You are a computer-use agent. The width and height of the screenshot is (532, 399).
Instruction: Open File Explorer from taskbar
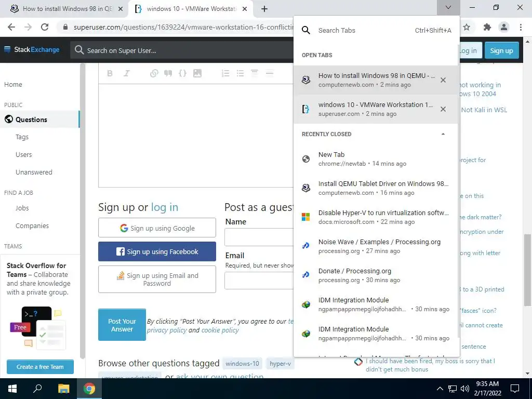(x=63, y=389)
